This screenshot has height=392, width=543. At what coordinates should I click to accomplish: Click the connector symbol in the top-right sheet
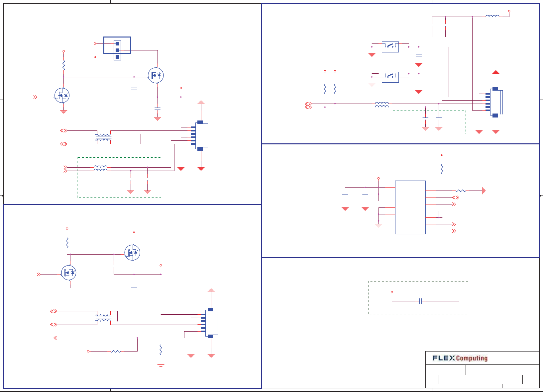click(495, 102)
